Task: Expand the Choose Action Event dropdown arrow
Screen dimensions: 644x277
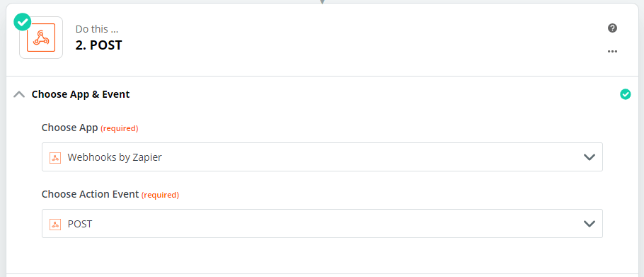Action: pyautogui.click(x=590, y=224)
